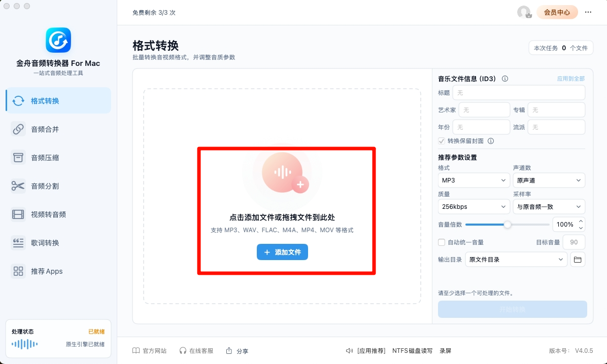
Task: Click the 艺术家 input field
Action: click(x=484, y=110)
